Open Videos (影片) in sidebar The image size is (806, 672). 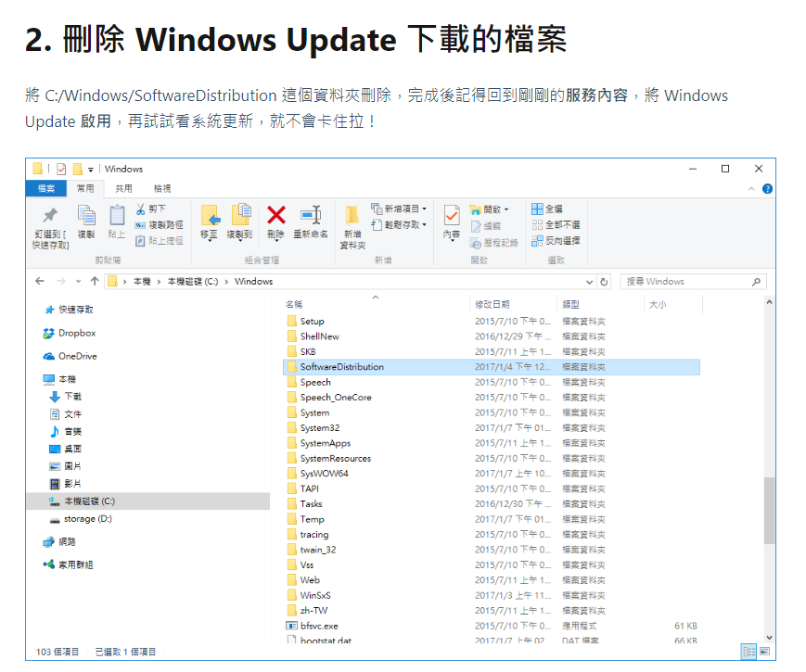coord(65,484)
